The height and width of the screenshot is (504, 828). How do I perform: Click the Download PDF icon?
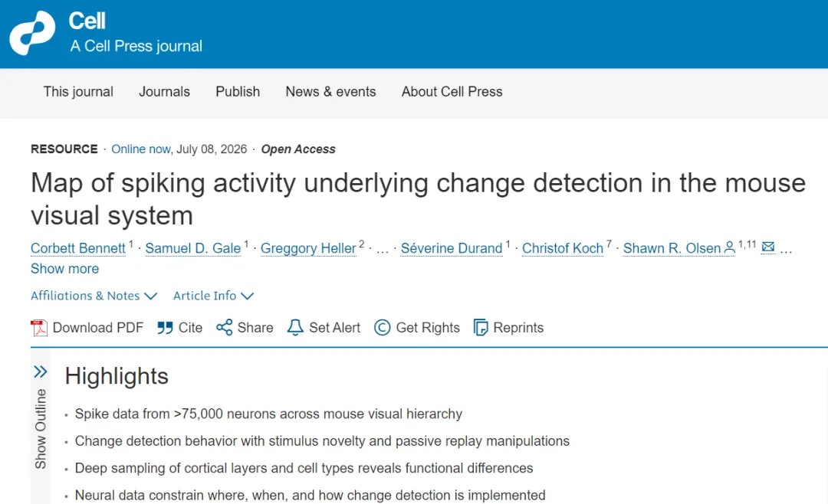pos(38,328)
